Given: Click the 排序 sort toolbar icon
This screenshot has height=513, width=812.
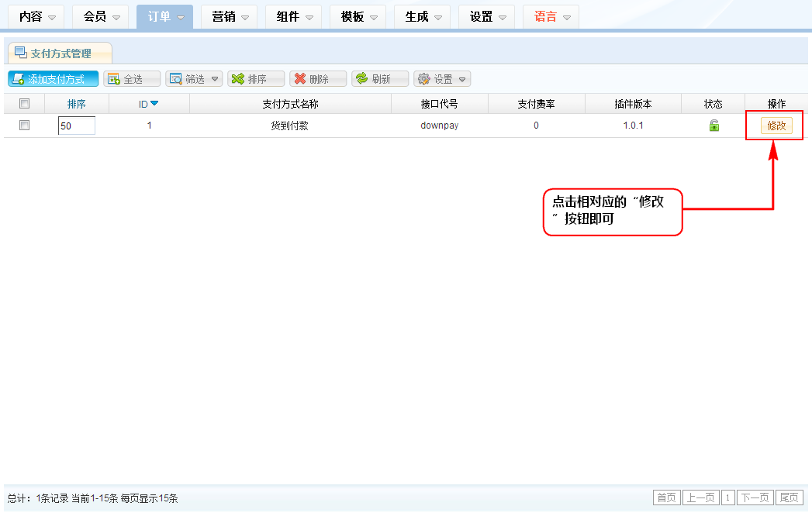Looking at the screenshot, I should pyautogui.click(x=238, y=79).
